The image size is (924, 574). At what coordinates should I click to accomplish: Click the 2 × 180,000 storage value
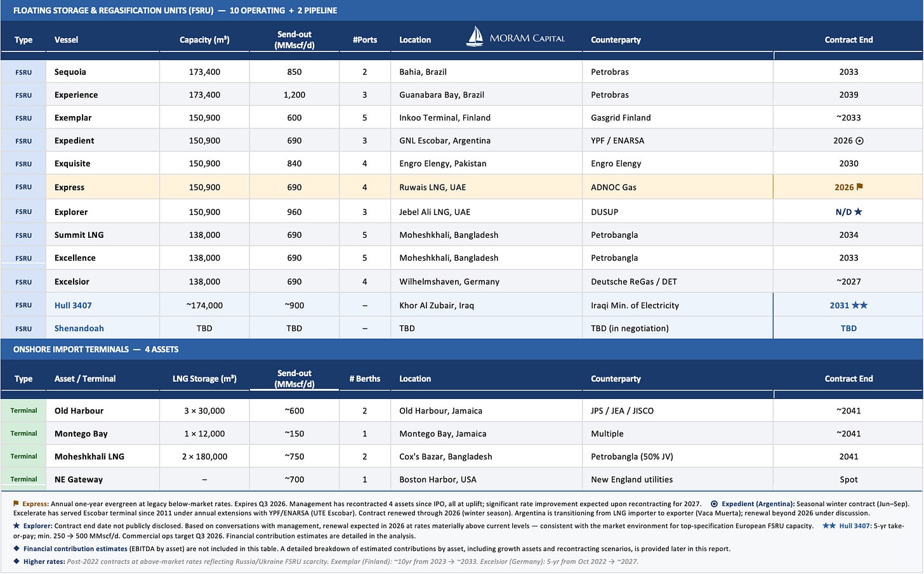tap(204, 456)
